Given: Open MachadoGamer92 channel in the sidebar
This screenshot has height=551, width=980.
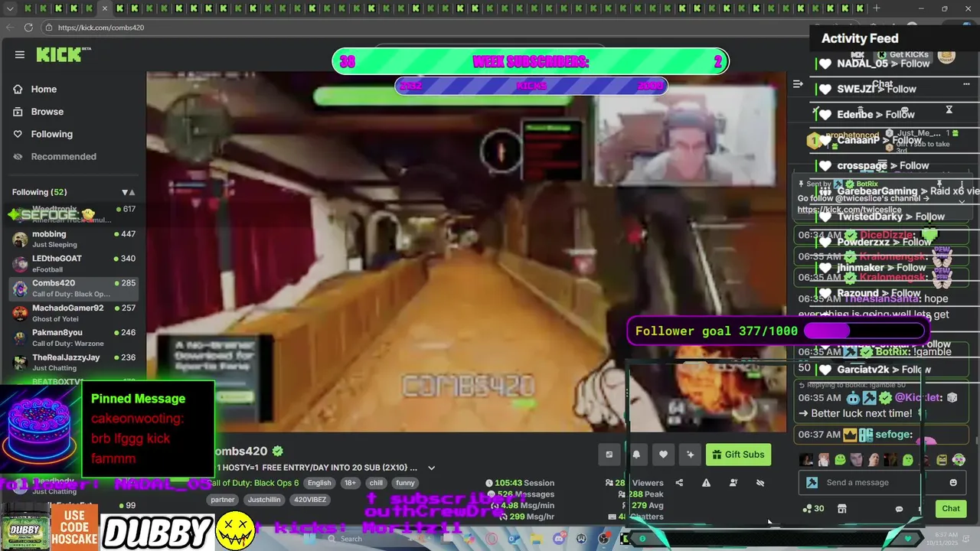Looking at the screenshot, I should [73, 312].
